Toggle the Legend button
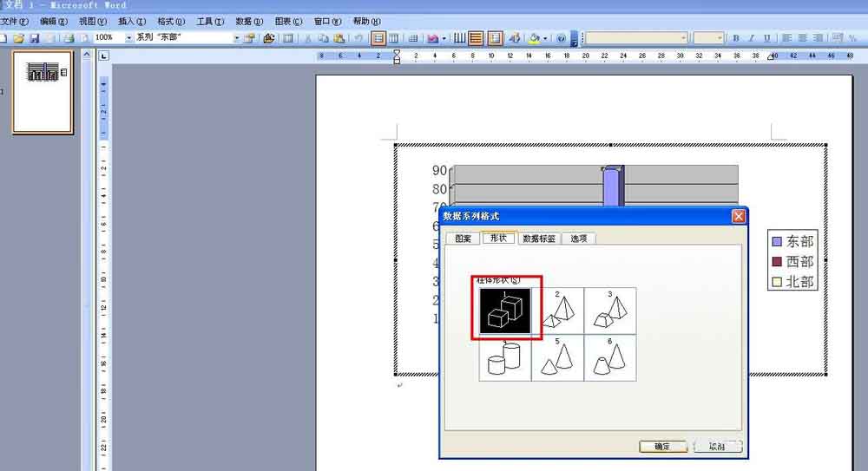Viewport: 868px width, 471px height. click(495, 38)
